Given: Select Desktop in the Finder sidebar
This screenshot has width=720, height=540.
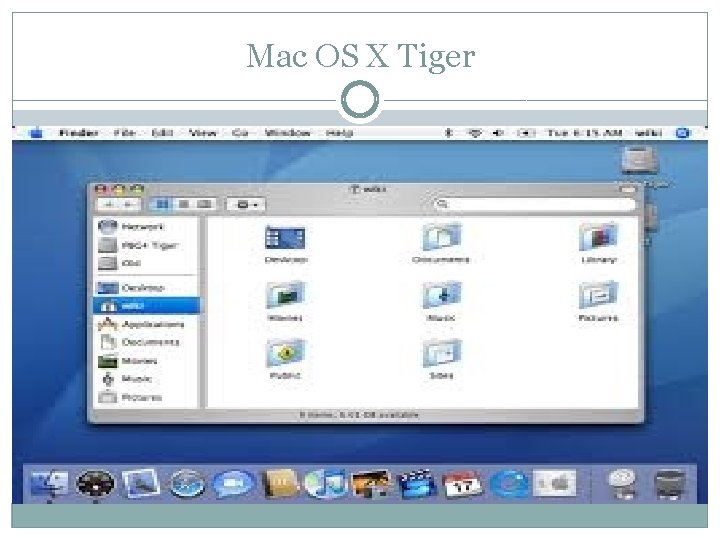Looking at the screenshot, I should (x=130, y=288).
